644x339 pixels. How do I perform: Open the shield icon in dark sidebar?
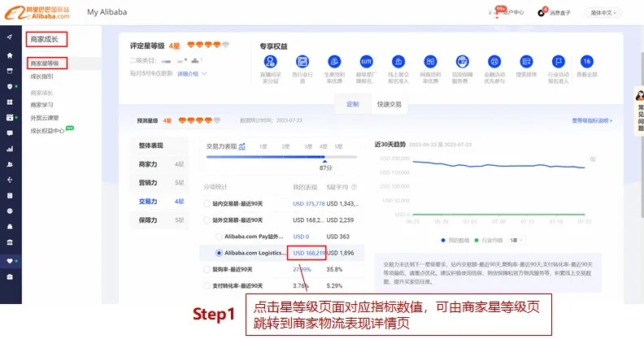tap(10, 86)
